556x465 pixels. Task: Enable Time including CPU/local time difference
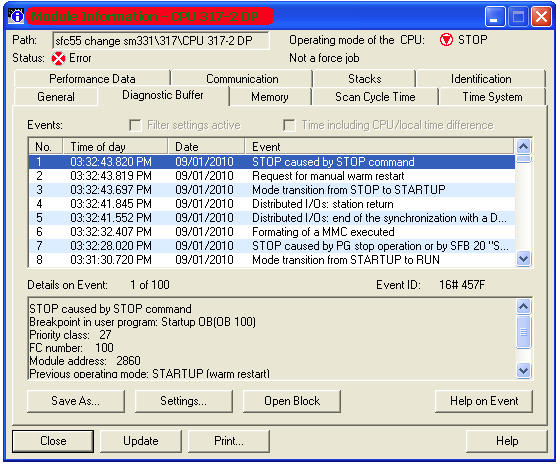point(289,125)
